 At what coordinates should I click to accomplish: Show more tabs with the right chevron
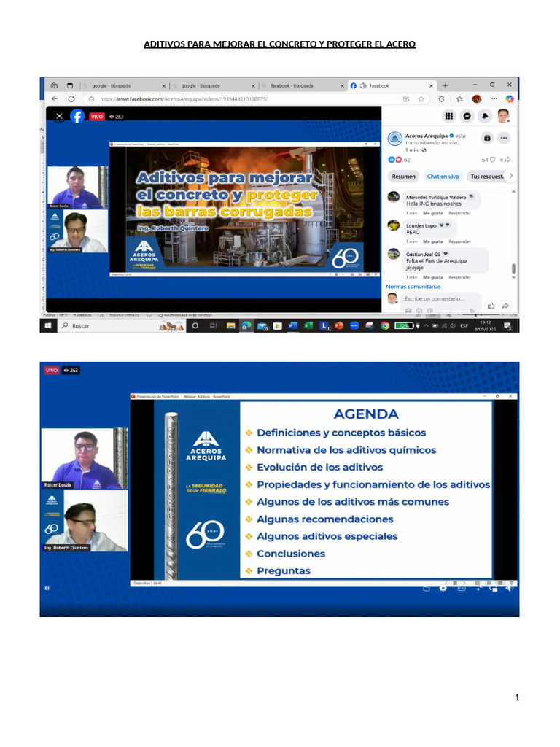coord(511,176)
